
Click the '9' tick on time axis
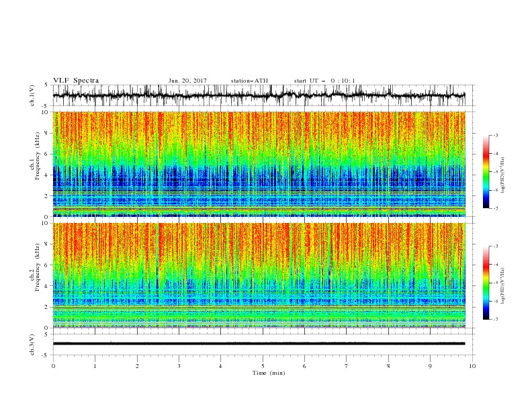click(430, 366)
